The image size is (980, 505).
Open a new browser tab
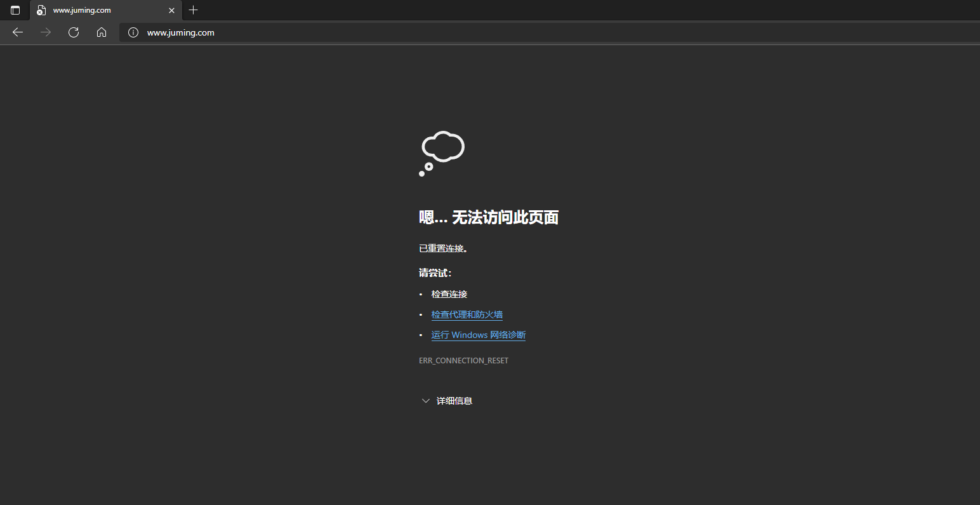tap(193, 10)
